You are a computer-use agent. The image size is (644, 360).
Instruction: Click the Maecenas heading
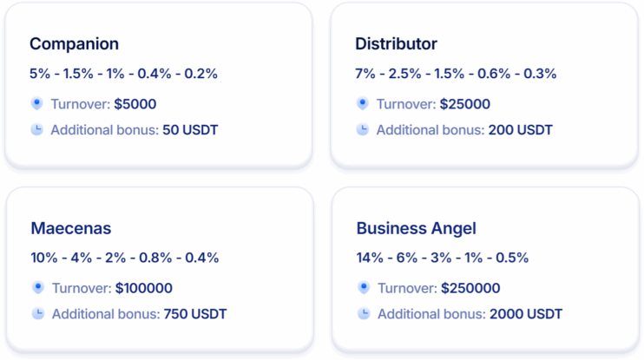pos(71,228)
